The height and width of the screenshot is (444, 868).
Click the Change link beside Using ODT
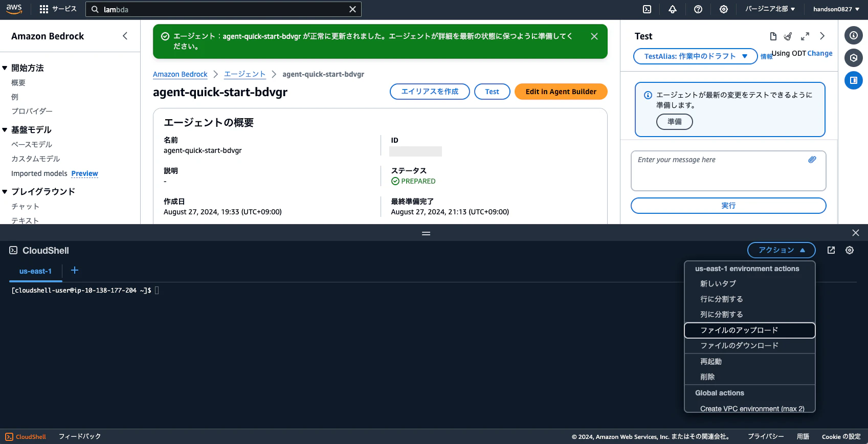(820, 53)
